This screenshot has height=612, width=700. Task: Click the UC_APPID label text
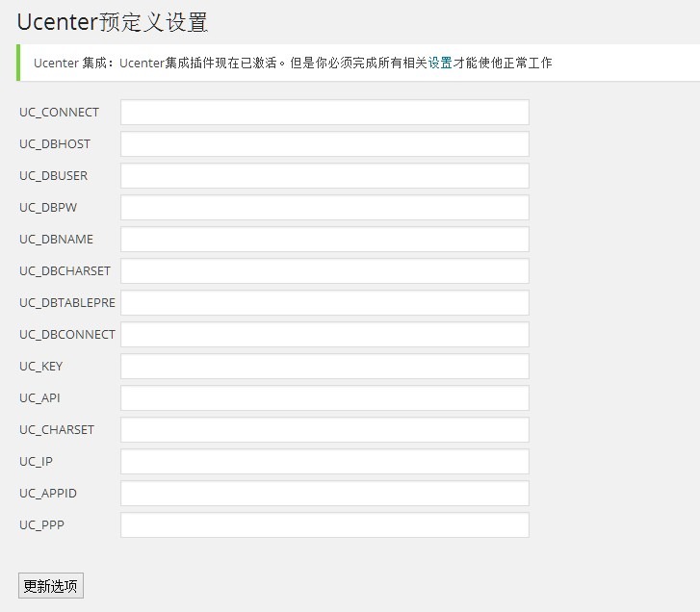click(x=48, y=494)
